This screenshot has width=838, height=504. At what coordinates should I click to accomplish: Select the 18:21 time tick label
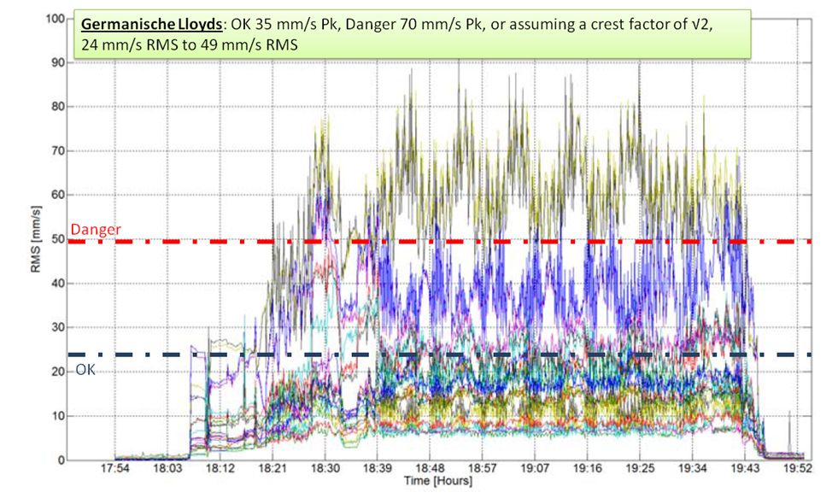[272, 469]
